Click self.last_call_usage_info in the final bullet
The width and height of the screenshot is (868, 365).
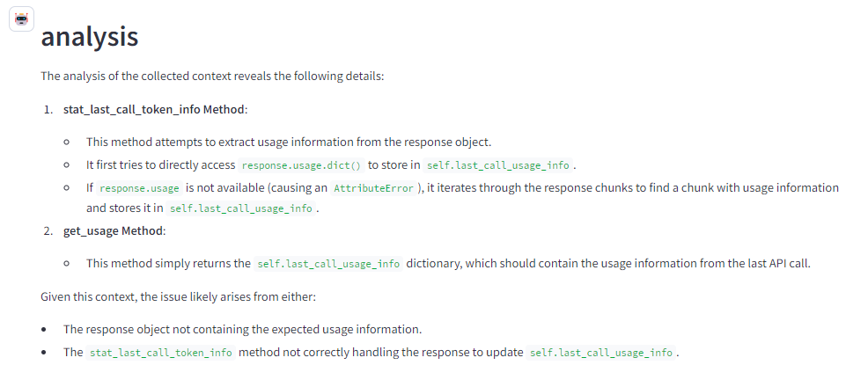click(x=600, y=353)
